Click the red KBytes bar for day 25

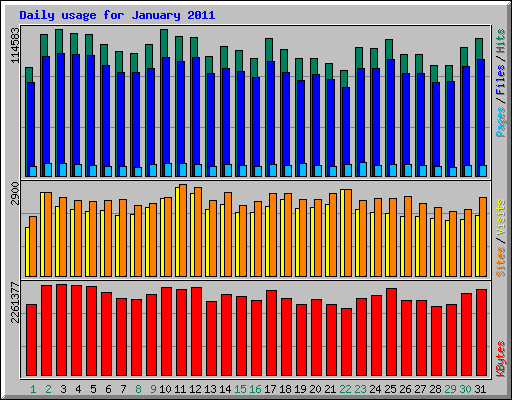pos(391,332)
